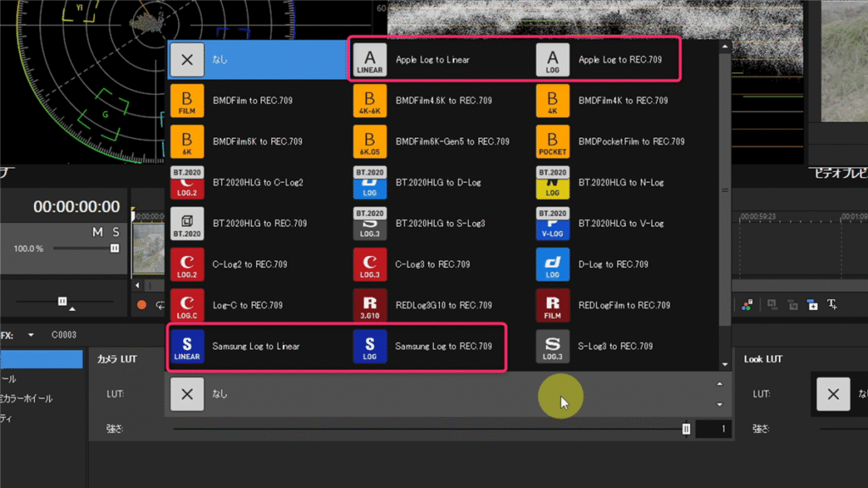Click the Camera LUT strength slider handle

point(686,430)
